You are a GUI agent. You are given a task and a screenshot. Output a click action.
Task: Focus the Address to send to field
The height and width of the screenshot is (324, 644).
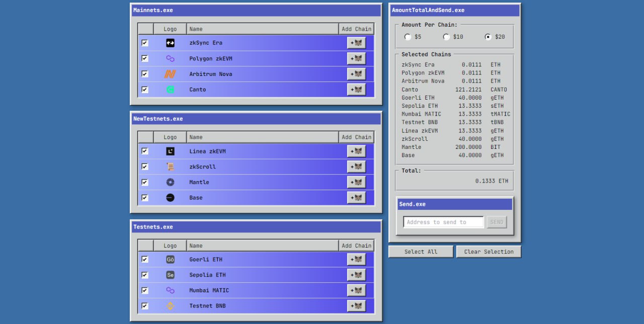[443, 222]
